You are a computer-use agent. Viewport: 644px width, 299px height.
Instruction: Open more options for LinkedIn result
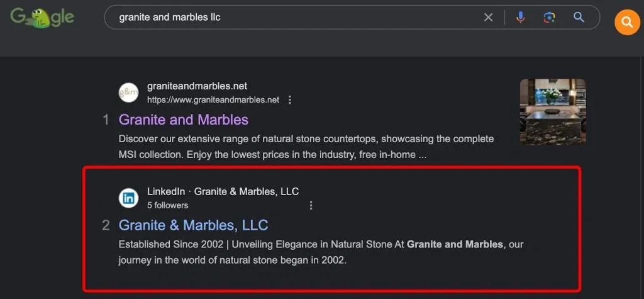pos(311,205)
